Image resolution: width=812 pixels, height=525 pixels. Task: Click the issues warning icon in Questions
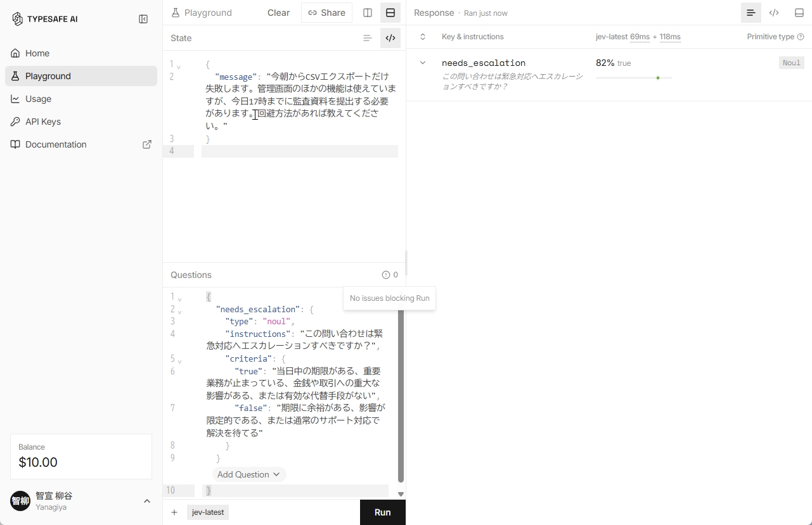pyautogui.click(x=386, y=275)
